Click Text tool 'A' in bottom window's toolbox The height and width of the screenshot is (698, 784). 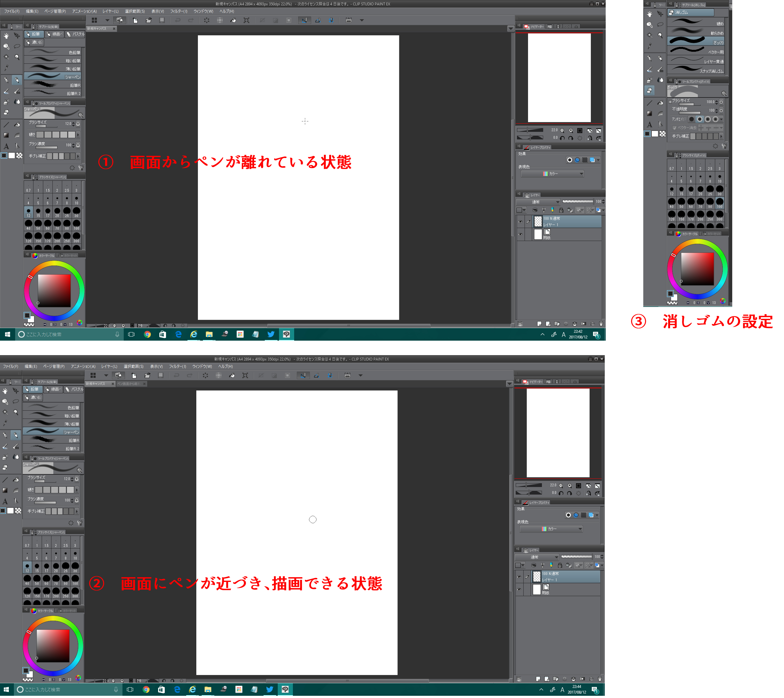[x=5, y=501]
